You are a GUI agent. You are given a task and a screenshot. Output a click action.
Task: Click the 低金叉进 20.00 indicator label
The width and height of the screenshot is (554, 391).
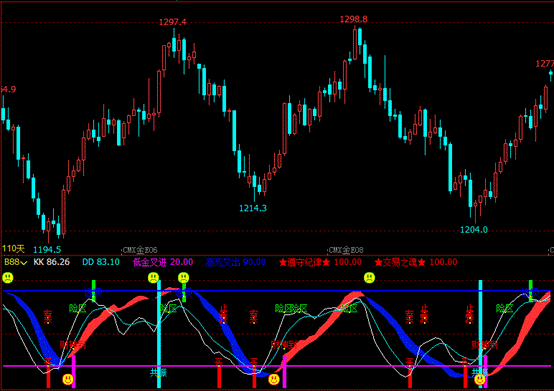click(x=163, y=262)
